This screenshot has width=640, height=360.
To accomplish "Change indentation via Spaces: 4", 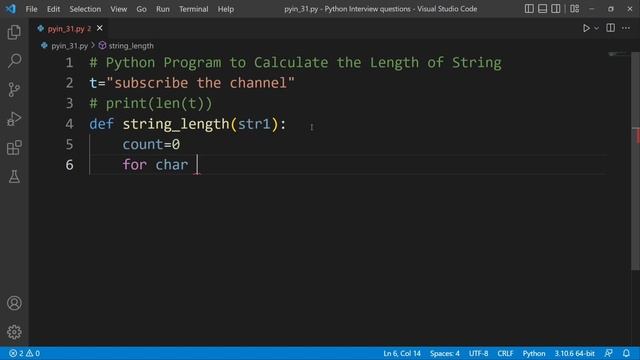I will tap(444, 353).
